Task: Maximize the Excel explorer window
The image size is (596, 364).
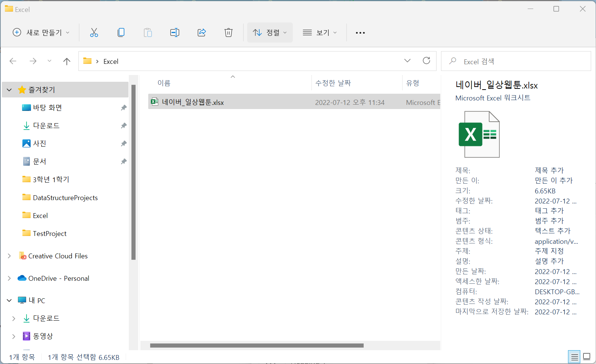Action: [556, 9]
